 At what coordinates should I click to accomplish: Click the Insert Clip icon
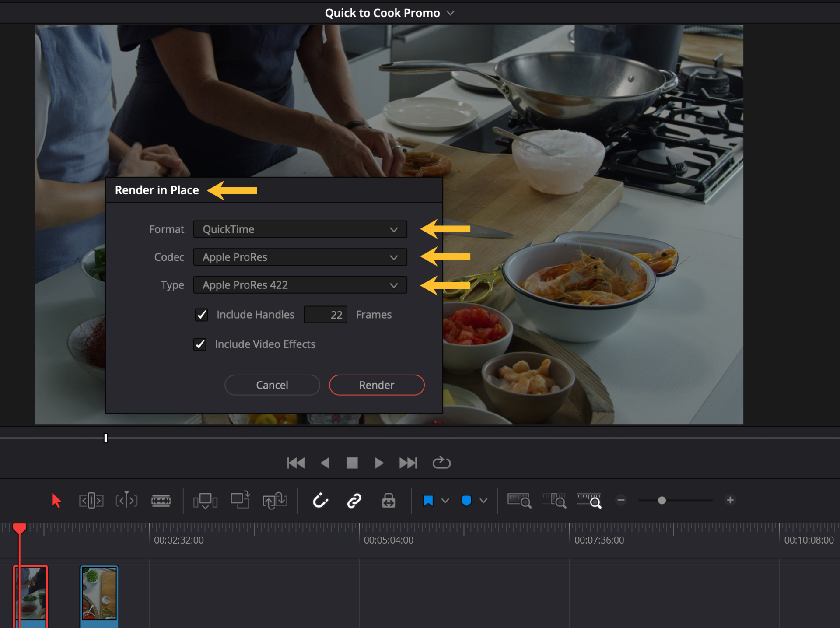click(x=205, y=501)
